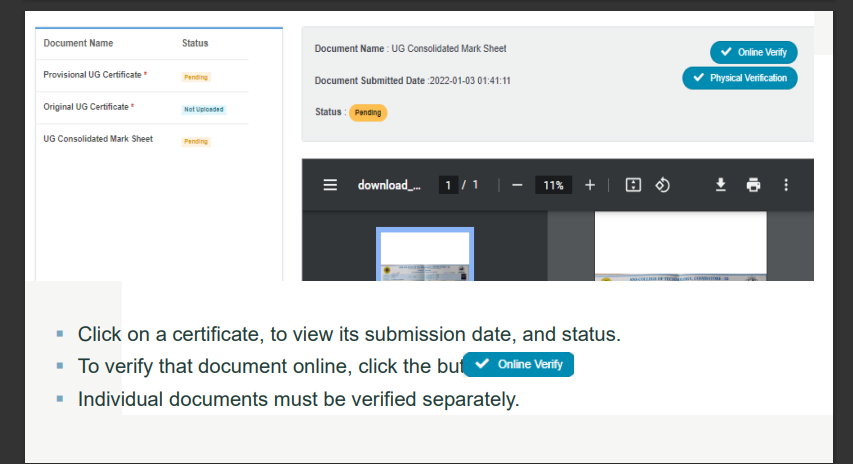Screen dimensions: 853x464
Task: Zoom out using the minus icon
Action: (516, 185)
